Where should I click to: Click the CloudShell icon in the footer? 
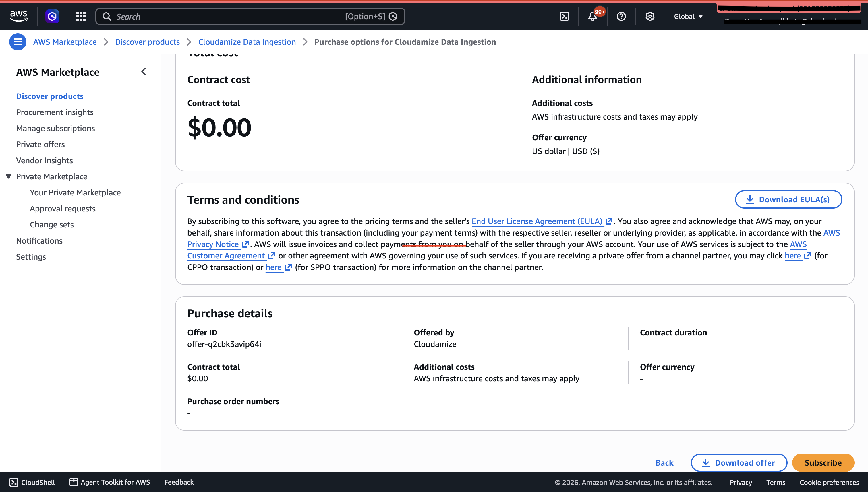[13, 482]
